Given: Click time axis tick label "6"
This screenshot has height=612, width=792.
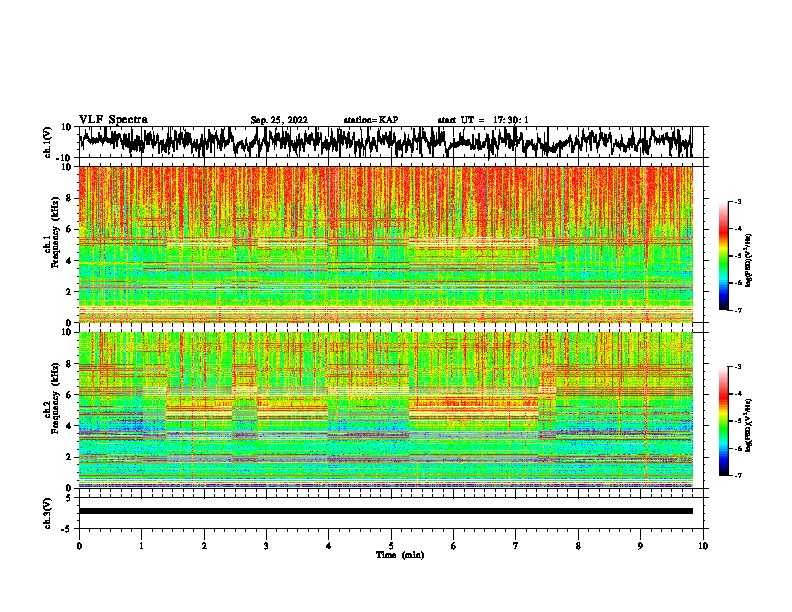Looking at the screenshot, I should (x=453, y=546).
